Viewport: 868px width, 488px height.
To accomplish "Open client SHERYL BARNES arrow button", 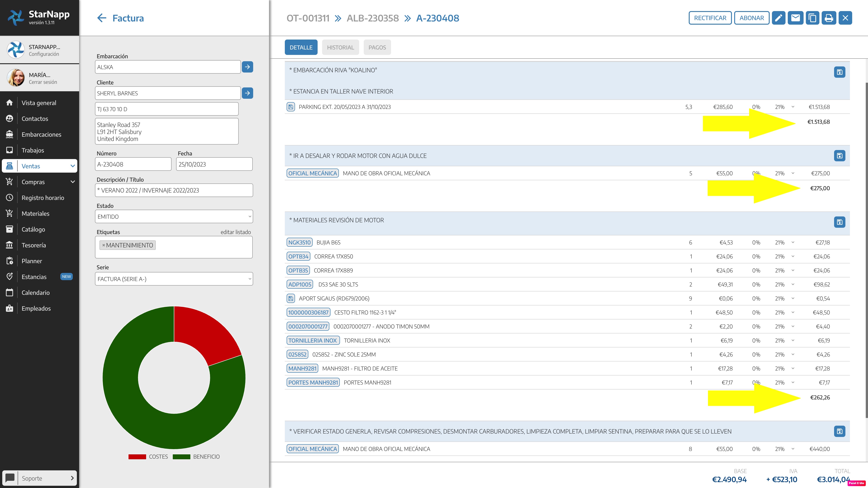I will click(x=247, y=93).
